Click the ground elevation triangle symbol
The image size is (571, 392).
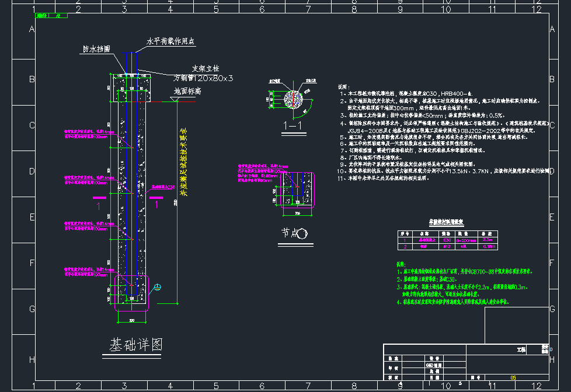[175, 99]
